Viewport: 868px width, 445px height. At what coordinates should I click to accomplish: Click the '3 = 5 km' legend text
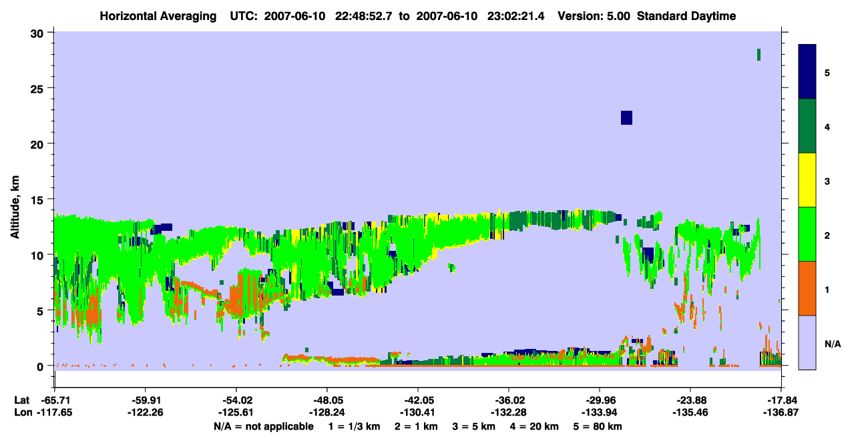pyautogui.click(x=473, y=426)
